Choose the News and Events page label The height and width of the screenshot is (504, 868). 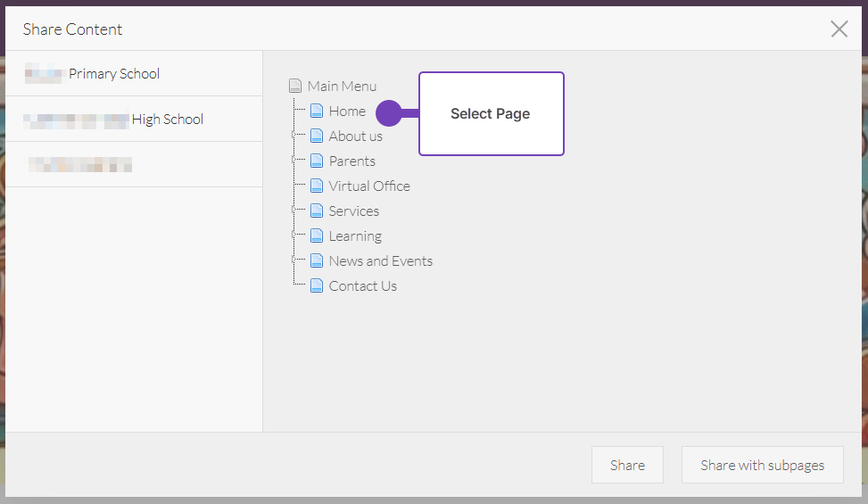coord(380,261)
